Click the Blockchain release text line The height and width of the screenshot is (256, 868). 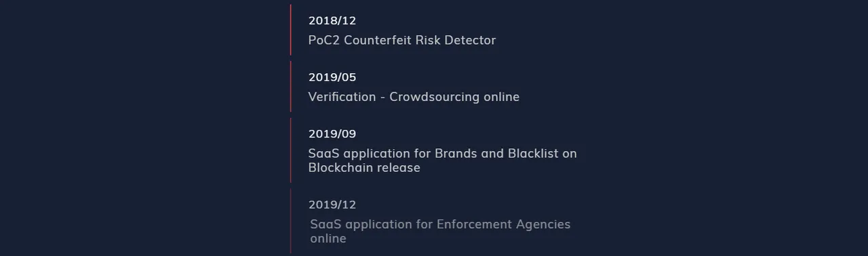(364, 168)
